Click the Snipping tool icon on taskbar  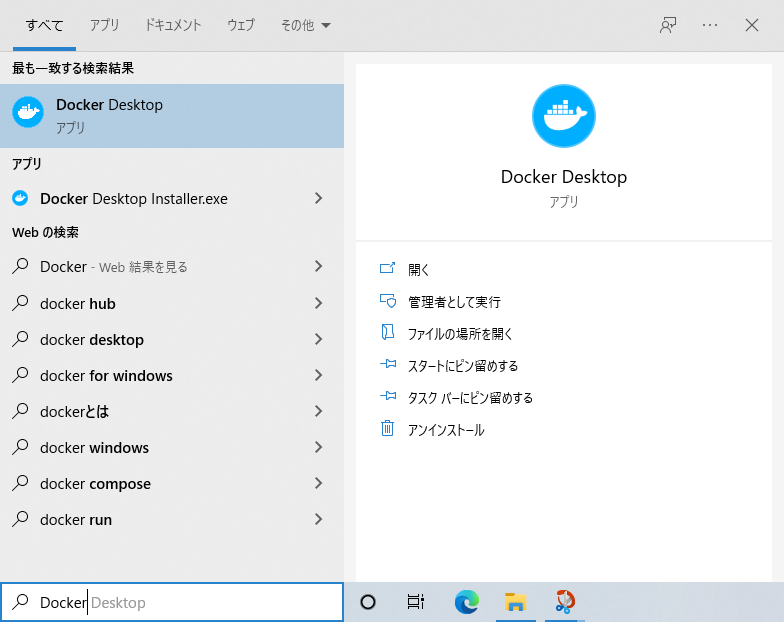(565, 602)
